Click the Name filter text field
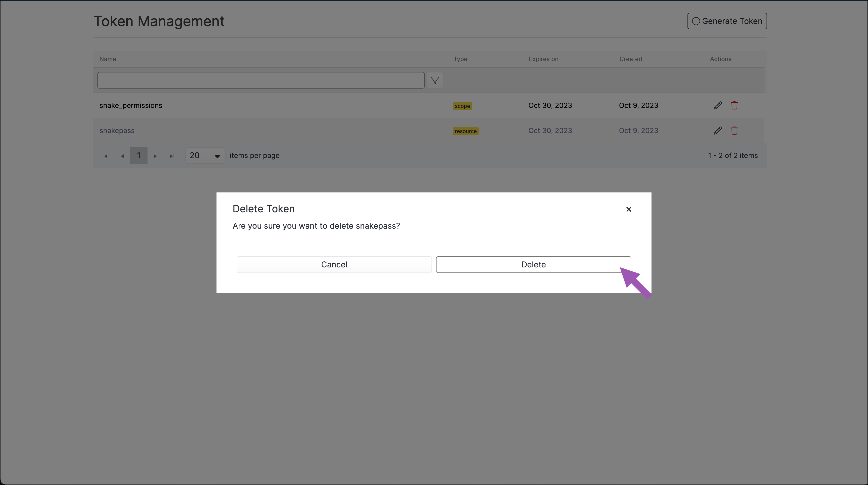This screenshot has height=485, width=868. tap(261, 80)
